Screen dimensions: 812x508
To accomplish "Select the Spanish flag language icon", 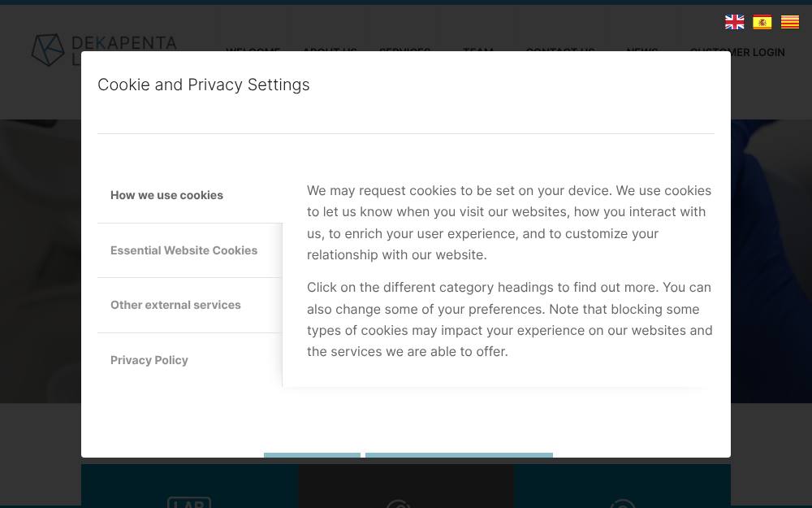I will [762, 22].
